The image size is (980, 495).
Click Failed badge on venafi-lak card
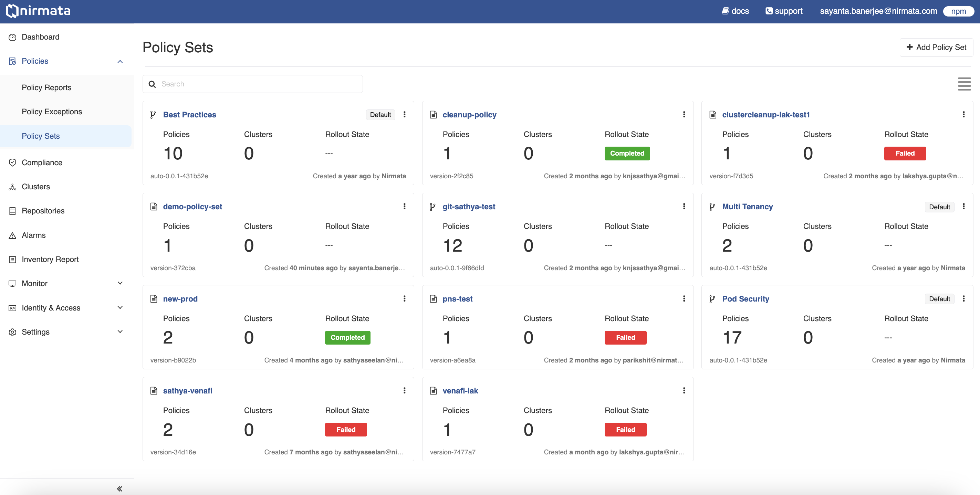625,430
